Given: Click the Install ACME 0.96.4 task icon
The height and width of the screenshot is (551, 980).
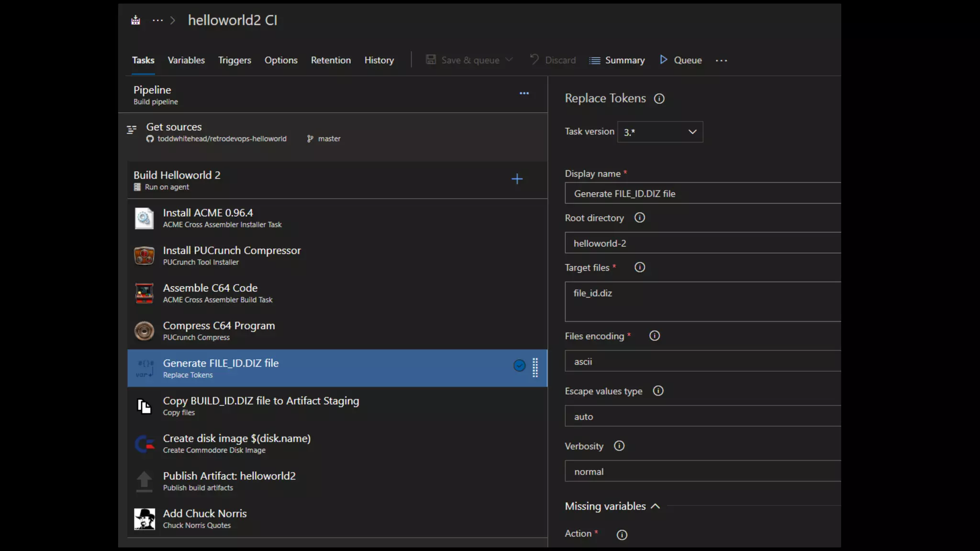Looking at the screenshot, I should [x=144, y=218].
